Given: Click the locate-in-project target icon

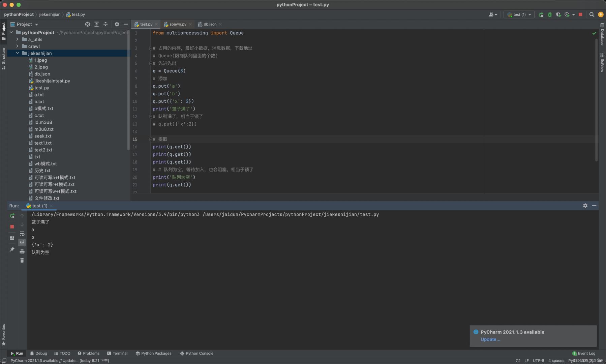Looking at the screenshot, I should click(88, 24).
